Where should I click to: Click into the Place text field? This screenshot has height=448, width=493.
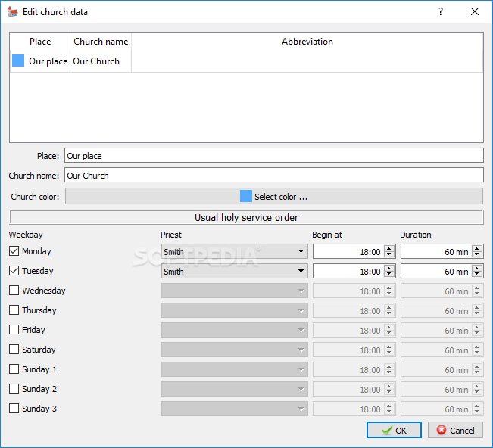(274, 155)
